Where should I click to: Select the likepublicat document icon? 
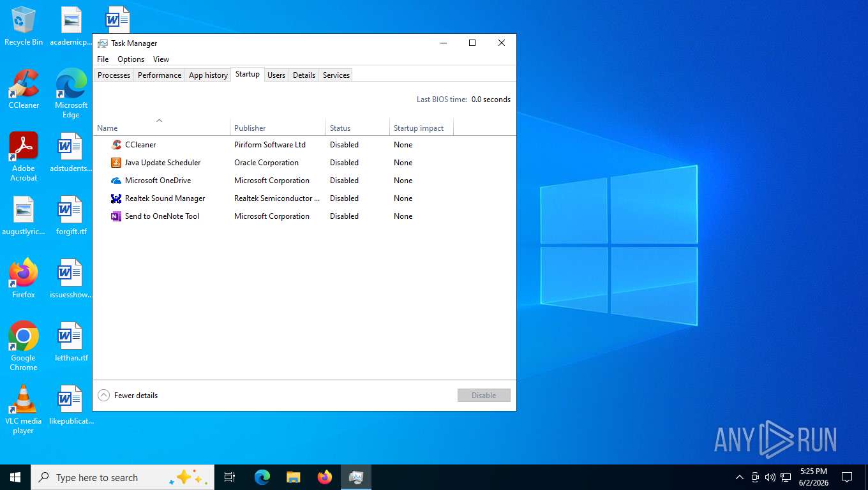pos(70,399)
